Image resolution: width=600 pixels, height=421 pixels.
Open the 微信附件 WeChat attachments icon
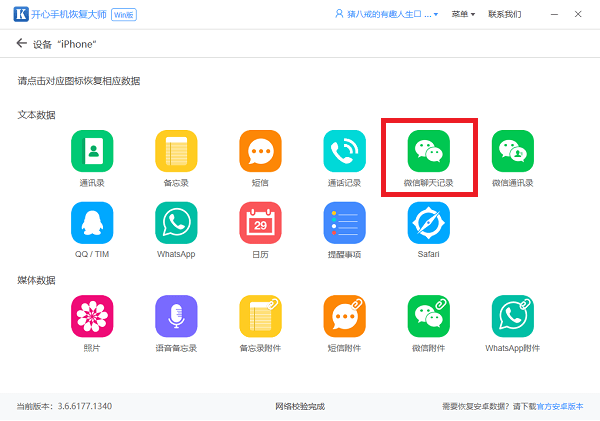click(429, 316)
